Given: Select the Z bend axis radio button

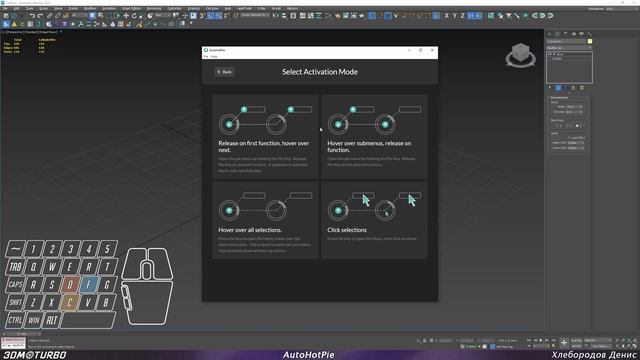Looking at the screenshot, I should 577,126.
